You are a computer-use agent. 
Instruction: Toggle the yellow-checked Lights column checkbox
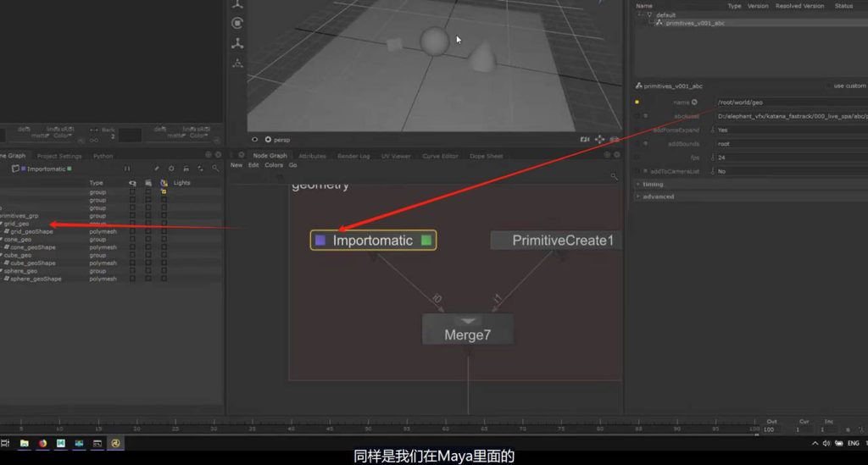click(164, 191)
